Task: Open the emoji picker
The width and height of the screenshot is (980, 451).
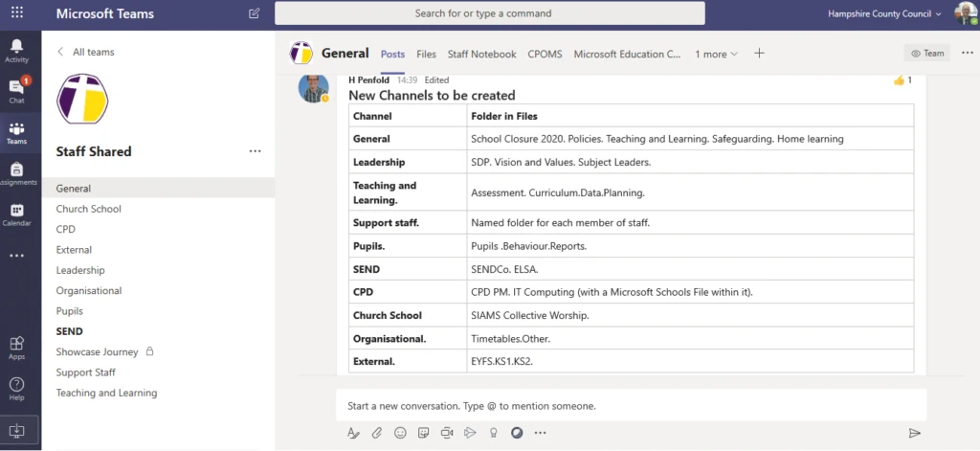Action: click(x=401, y=433)
